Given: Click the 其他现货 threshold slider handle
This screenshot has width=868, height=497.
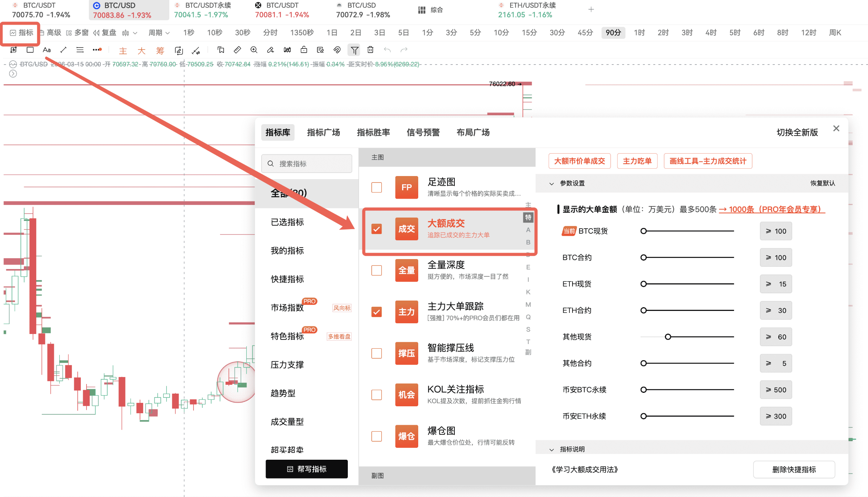Looking at the screenshot, I should point(668,337).
